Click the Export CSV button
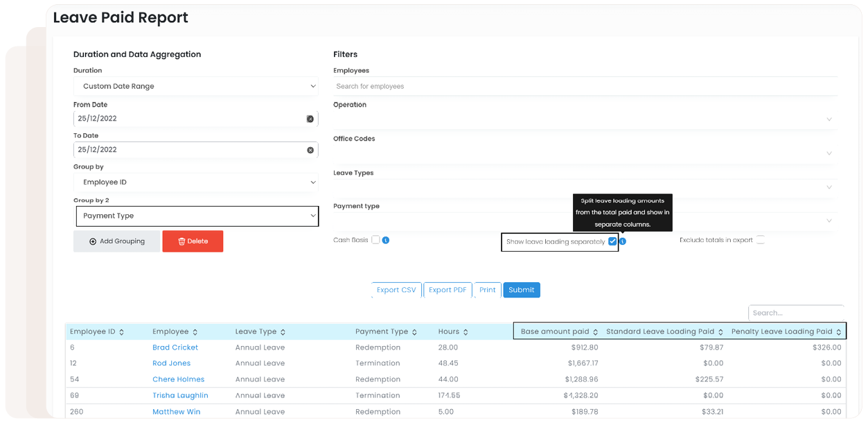Viewport: 868px width, 423px height. (396, 291)
